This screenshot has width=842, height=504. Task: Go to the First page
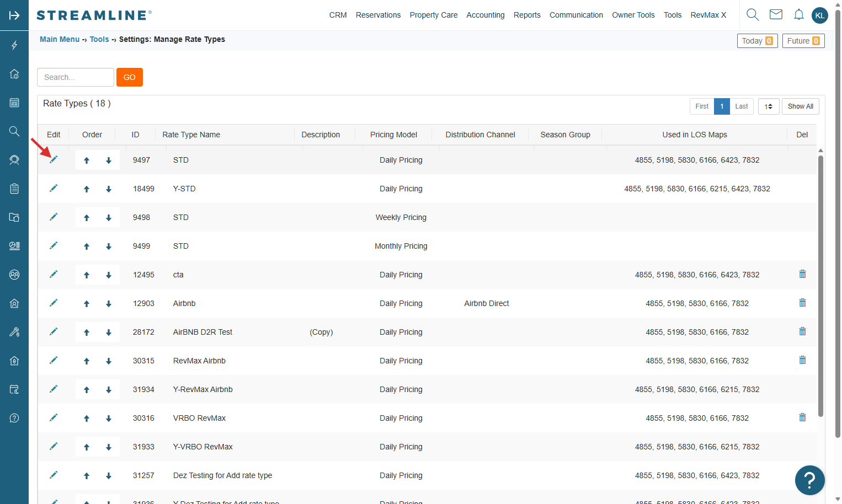pos(702,106)
